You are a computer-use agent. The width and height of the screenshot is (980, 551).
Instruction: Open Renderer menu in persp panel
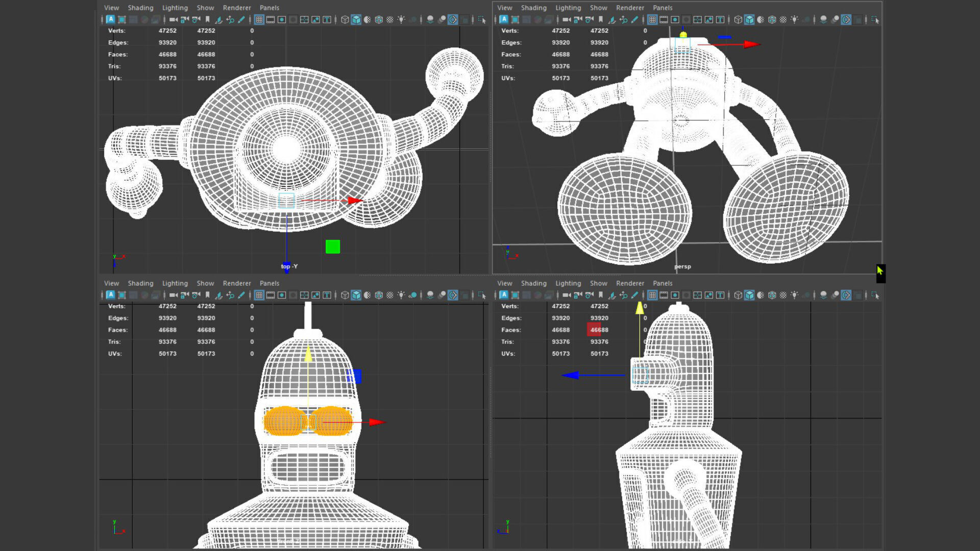tap(630, 8)
